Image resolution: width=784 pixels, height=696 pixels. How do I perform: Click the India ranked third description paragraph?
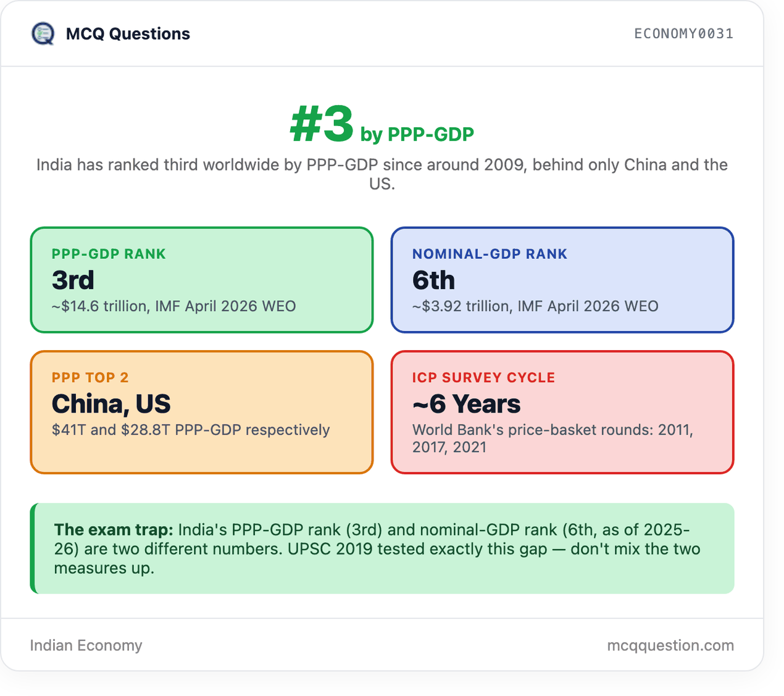tap(382, 174)
